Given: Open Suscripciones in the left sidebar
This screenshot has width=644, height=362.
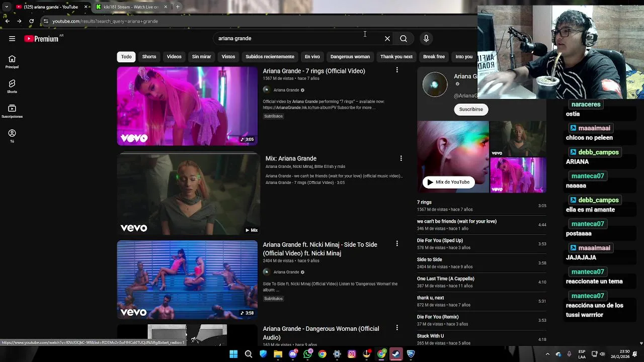Looking at the screenshot, I should [x=12, y=111].
